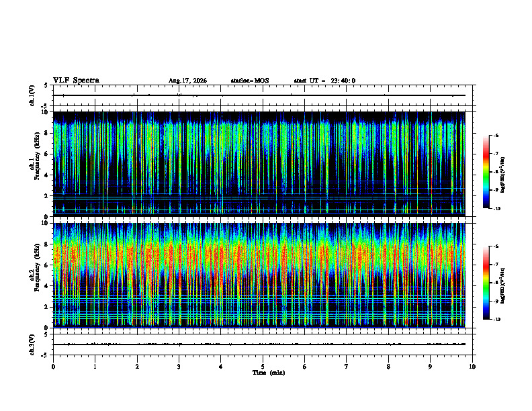532x411 pixels.
Task: Click the ch.1 color bar log(PSD) label
Action: (503, 175)
